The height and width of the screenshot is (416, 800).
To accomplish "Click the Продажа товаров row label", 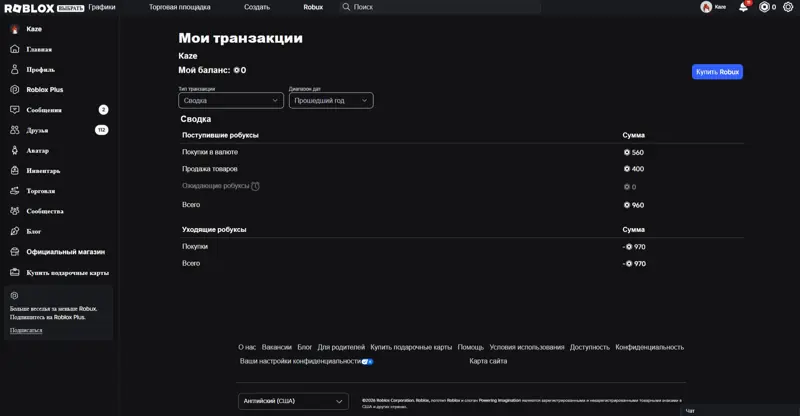I will 210,169.
